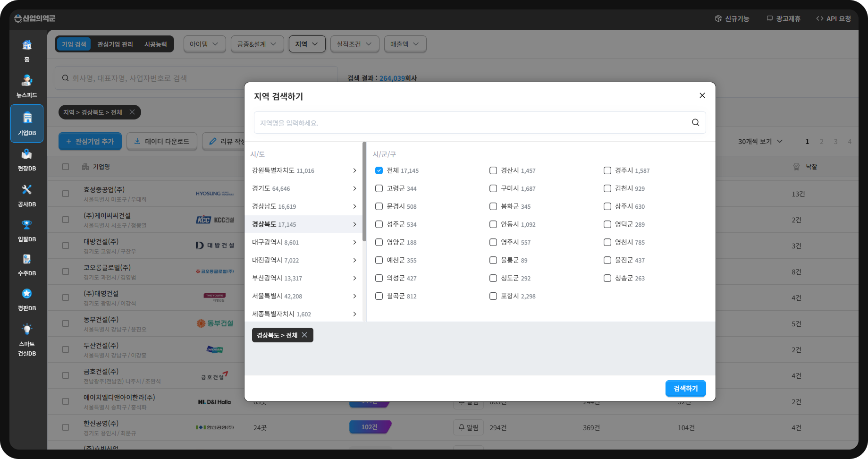
Task: Click the region list scrollbar
Action: click(364, 192)
